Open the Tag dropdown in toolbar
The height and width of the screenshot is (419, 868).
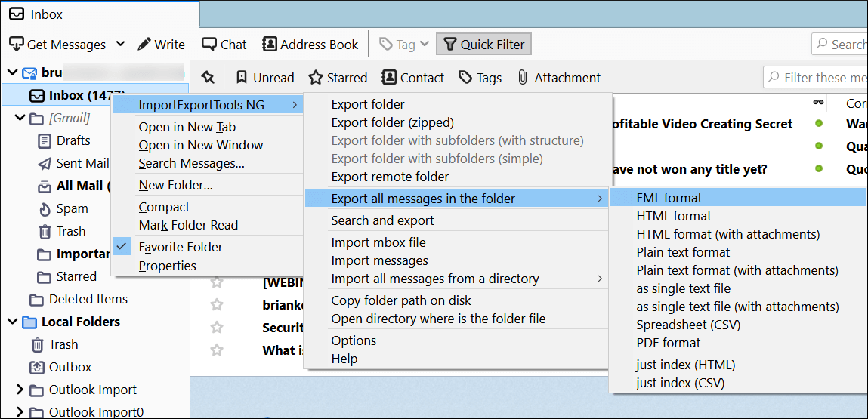coord(404,45)
